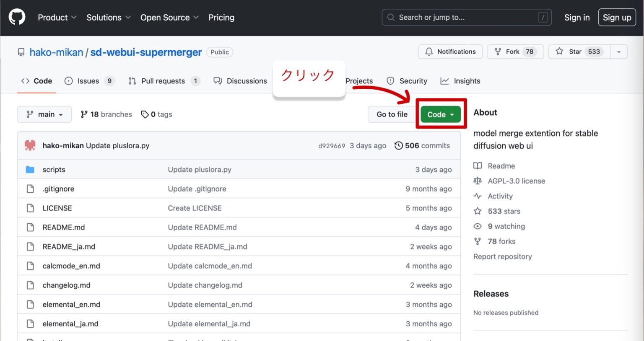Click the commit history clock icon
This screenshot has width=644, height=341.
pyautogui.click(x=398, y=145)
